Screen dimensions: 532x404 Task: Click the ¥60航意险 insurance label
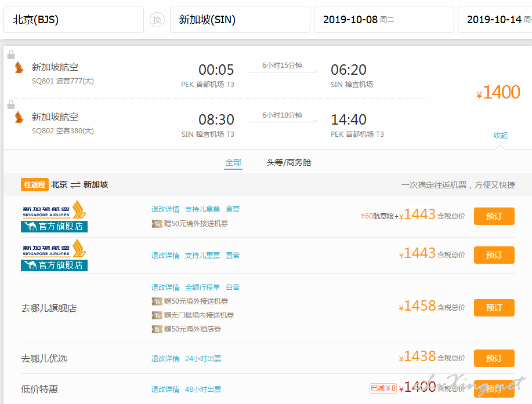pos(377,216)
